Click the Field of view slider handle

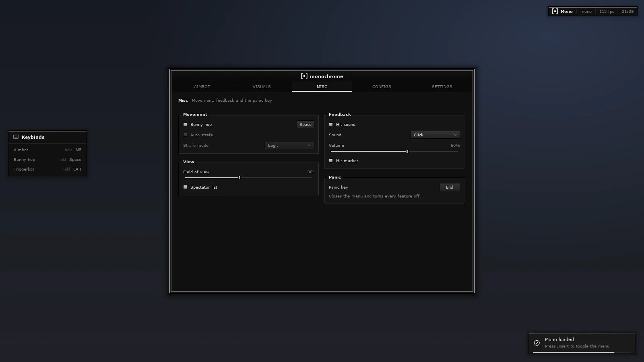239,178
